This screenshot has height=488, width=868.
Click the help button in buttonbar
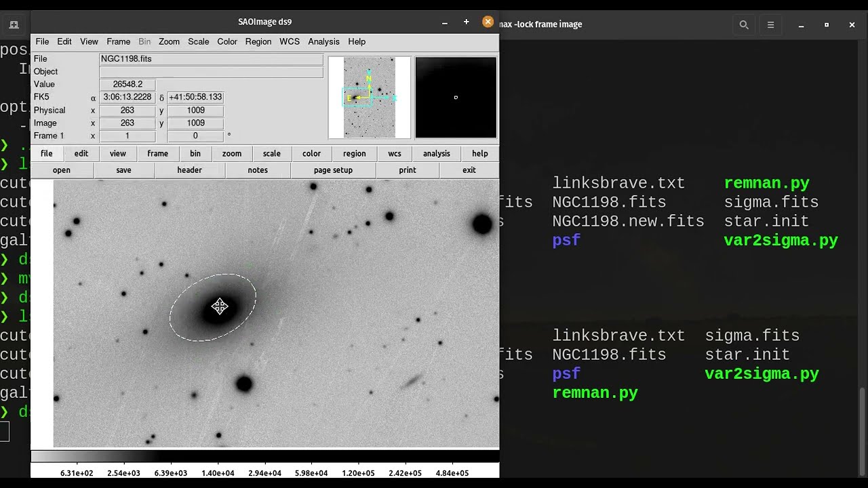click(480, 153)
